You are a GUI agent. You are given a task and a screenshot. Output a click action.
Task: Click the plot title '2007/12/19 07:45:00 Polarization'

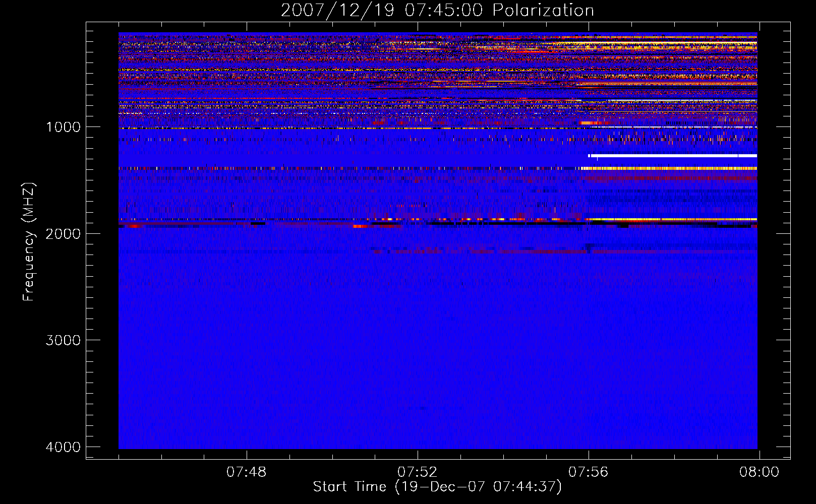(x=437, y=10)
